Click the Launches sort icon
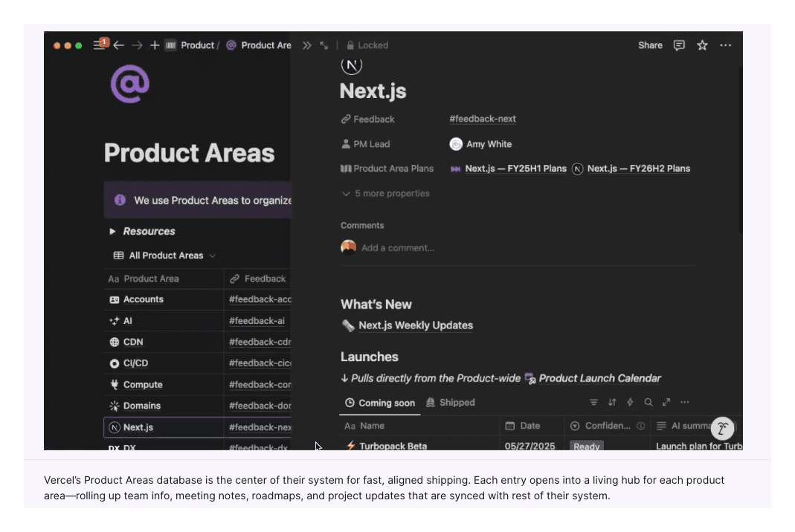The height and width of the screenshot is (532, 795). pyautogui.click(x=612, y=402)
